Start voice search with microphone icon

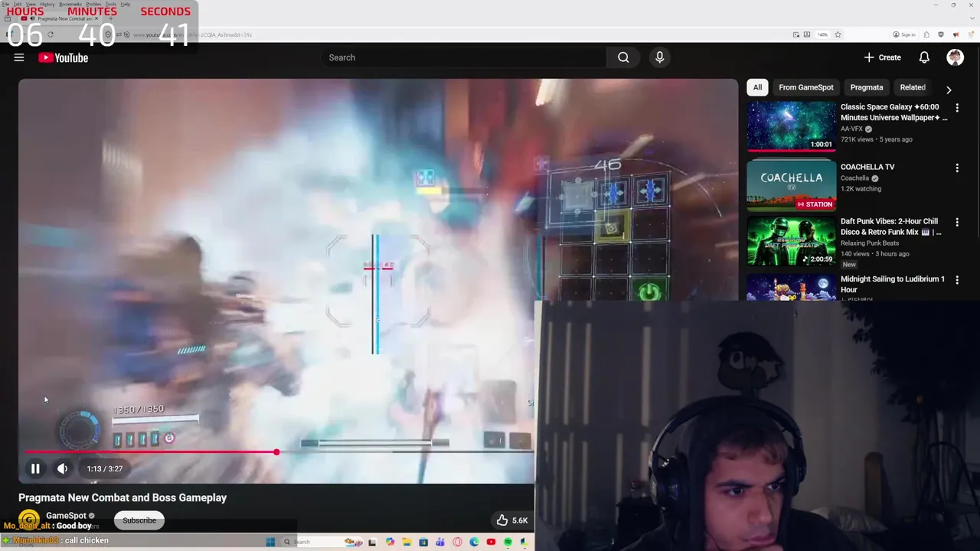pyautogui.click(x=659, y=57)
